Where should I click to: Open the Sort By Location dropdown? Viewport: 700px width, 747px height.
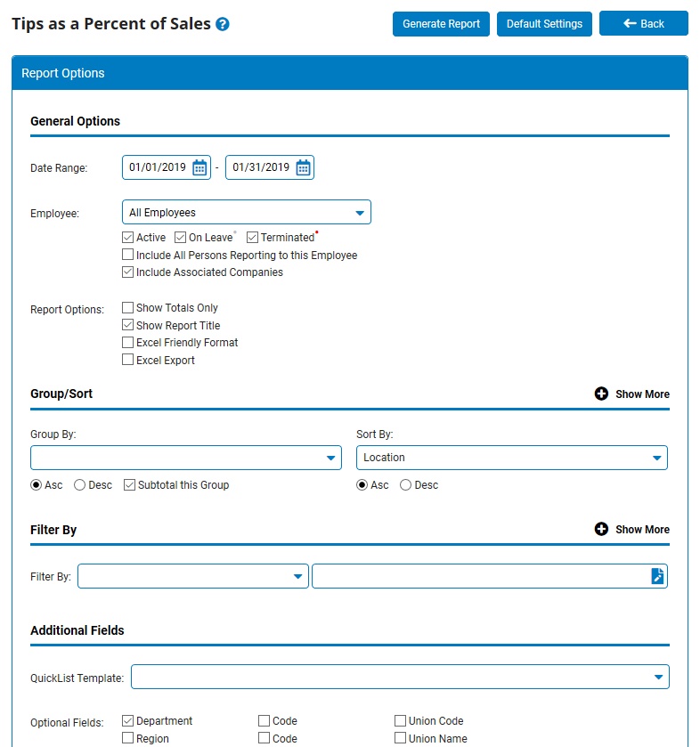[x=511, y=458]
